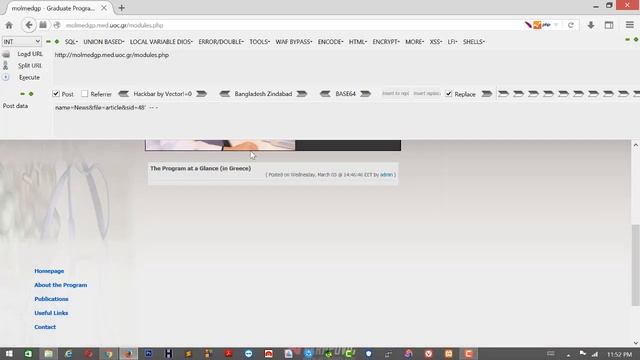Go back using the browser back arrow
The image size is (640, 360).
pos(29,25)
